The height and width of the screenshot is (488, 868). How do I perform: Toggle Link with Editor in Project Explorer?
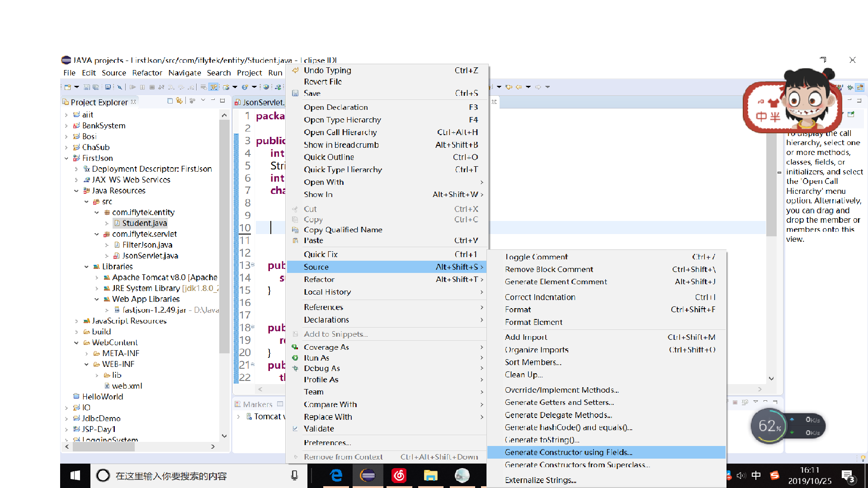click(179, 101)
